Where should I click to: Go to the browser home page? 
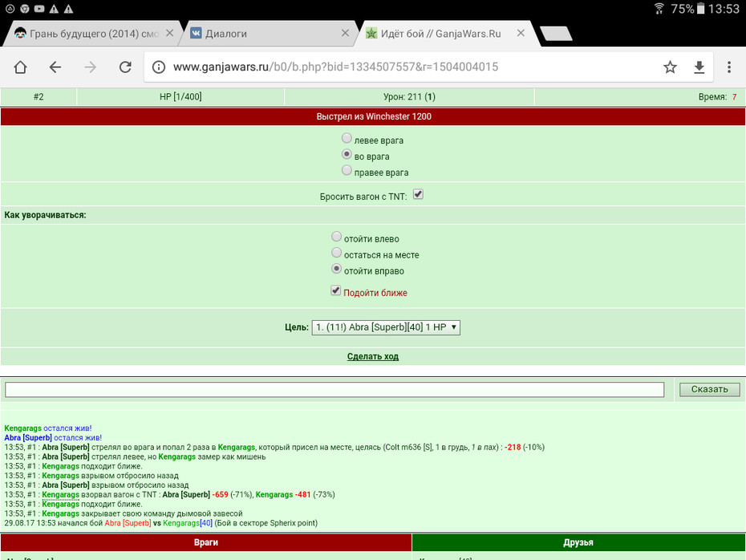(x=20, y=67)
